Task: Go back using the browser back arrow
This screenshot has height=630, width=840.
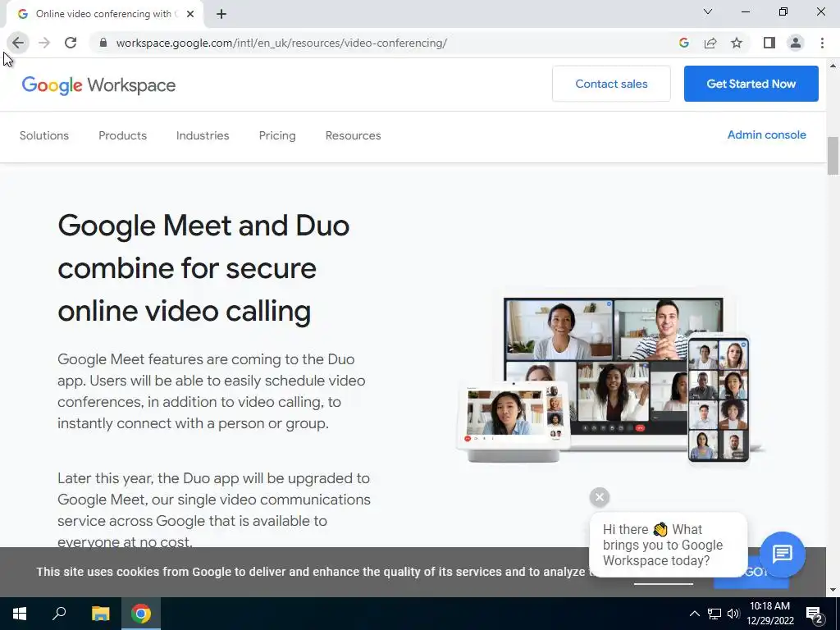Action: coord(18,43)
